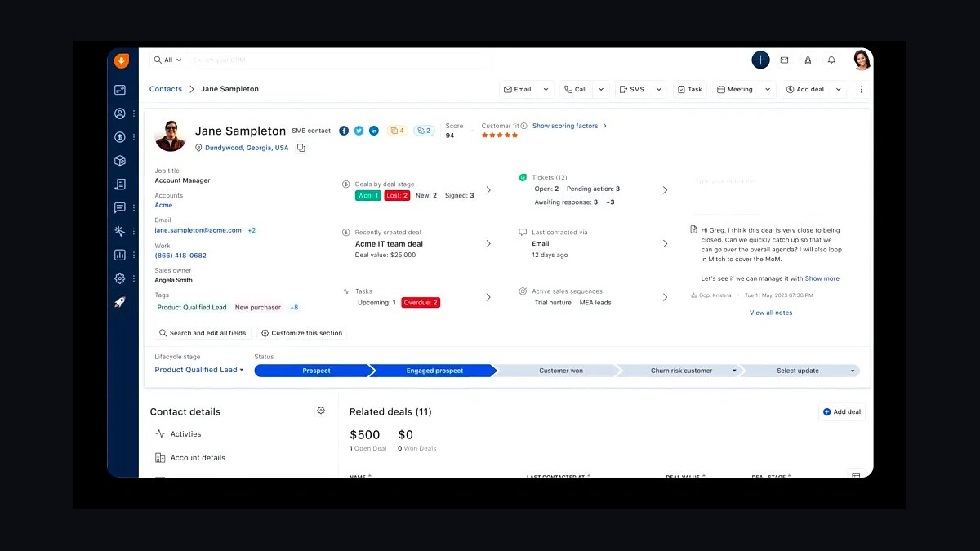Click the Task action button
The width and height of the screenshot is (980, 551).
pyautogui.click(x=690, y=90)
